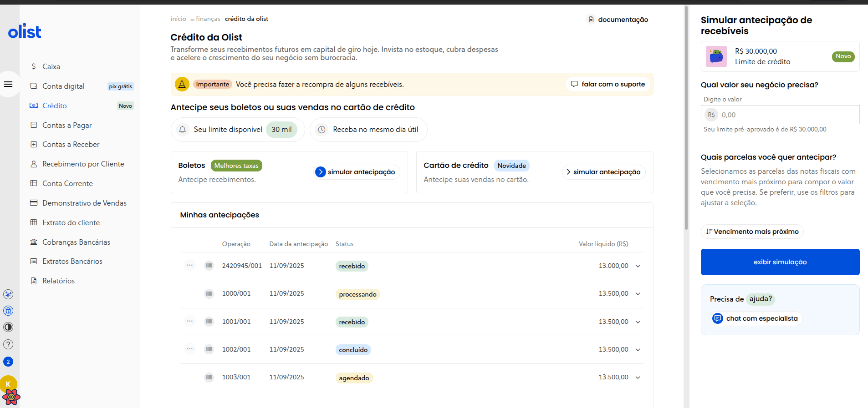Click the barcode icon for operation 1000/001
The height and width of the screenshot is (408, 868).
tap(209, 293)
